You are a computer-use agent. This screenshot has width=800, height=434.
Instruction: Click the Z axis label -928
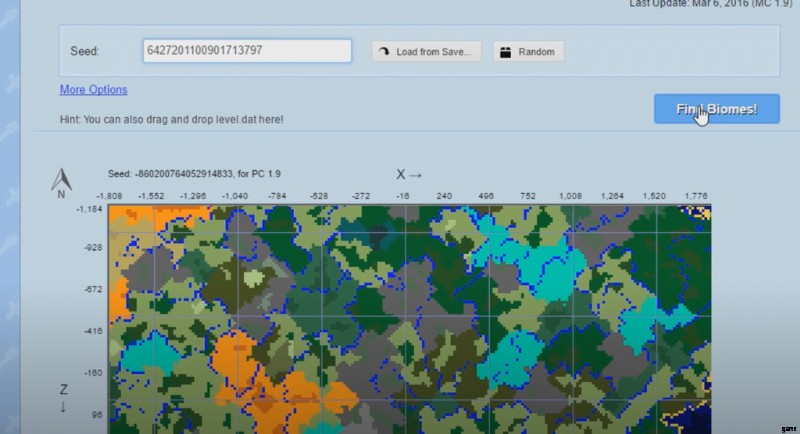(x=93, y=247)
